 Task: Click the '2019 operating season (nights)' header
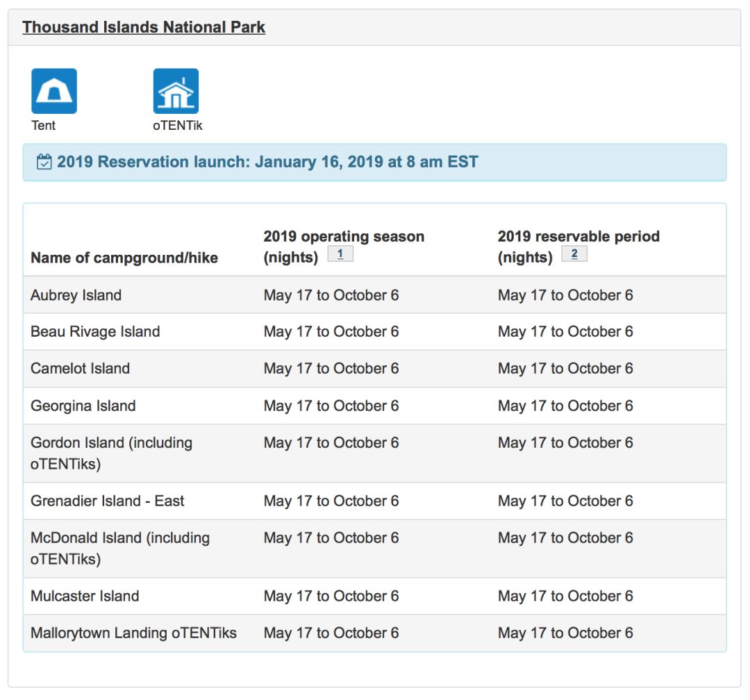pyautogui.click(x=344, y=247)
